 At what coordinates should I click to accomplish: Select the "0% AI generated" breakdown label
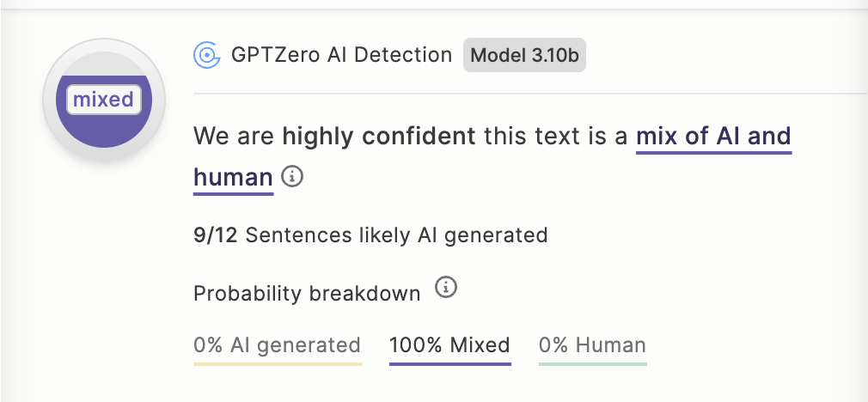(x=277, y=345)
